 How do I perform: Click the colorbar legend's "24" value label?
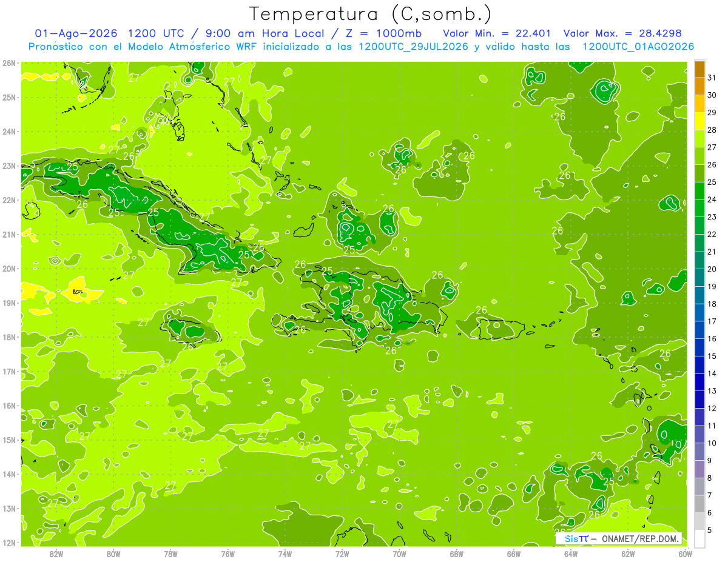pyautogui.click(x=712, y=199)
